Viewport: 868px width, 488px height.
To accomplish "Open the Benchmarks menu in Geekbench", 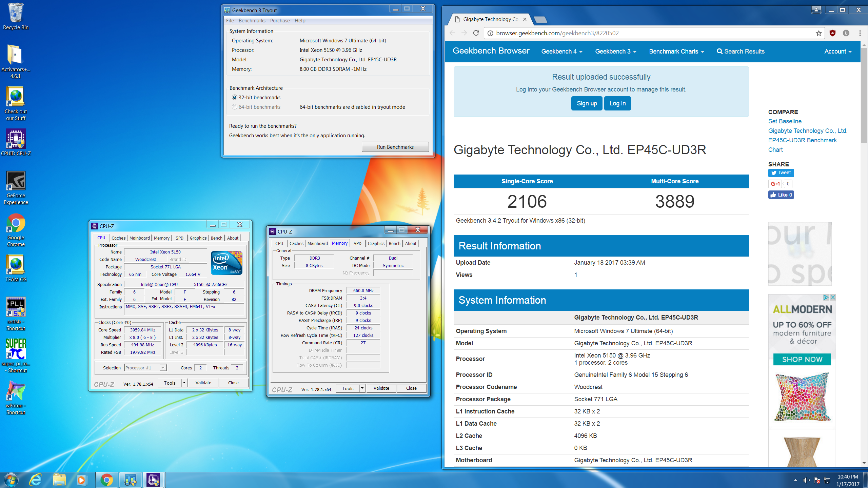I will pos(252,20).
